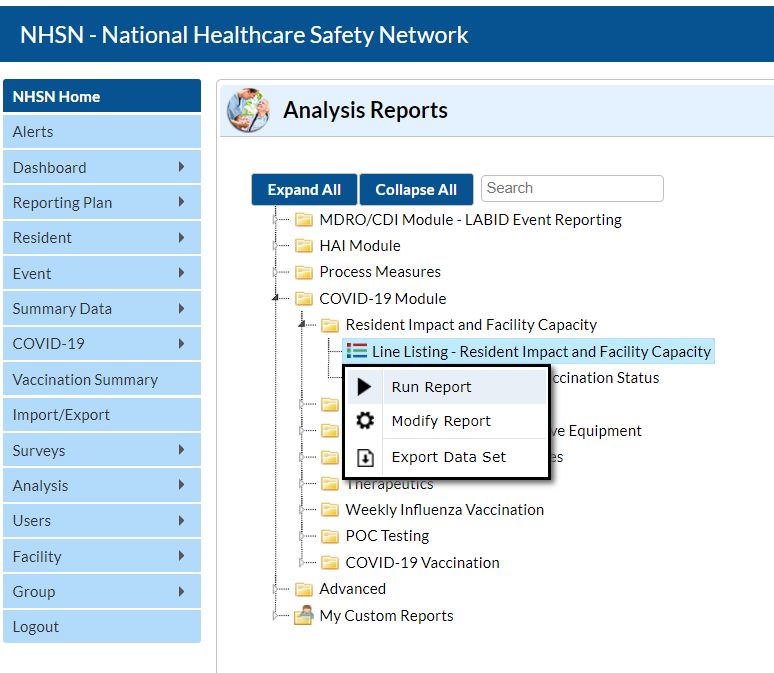Expand the COVID-19 Vaccination tree node
Screen dimensions: 774x673
click(301, 562)
